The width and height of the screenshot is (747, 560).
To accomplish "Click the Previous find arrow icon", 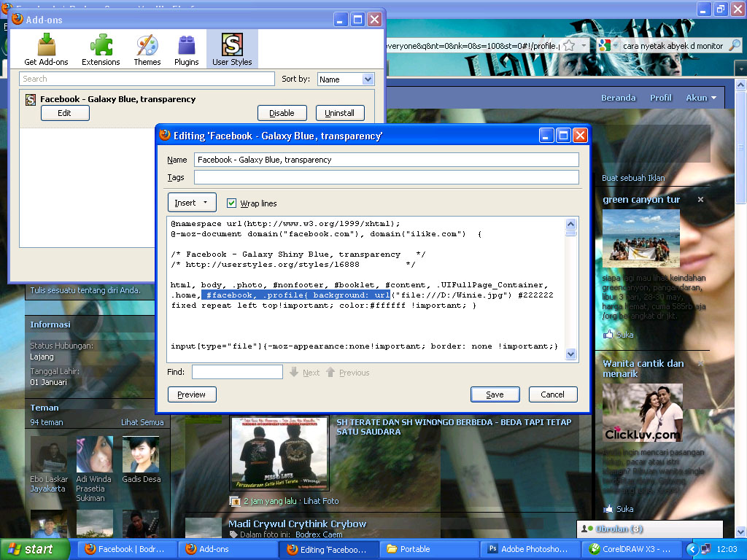I will pyautogui.click(x=330, y=372).
